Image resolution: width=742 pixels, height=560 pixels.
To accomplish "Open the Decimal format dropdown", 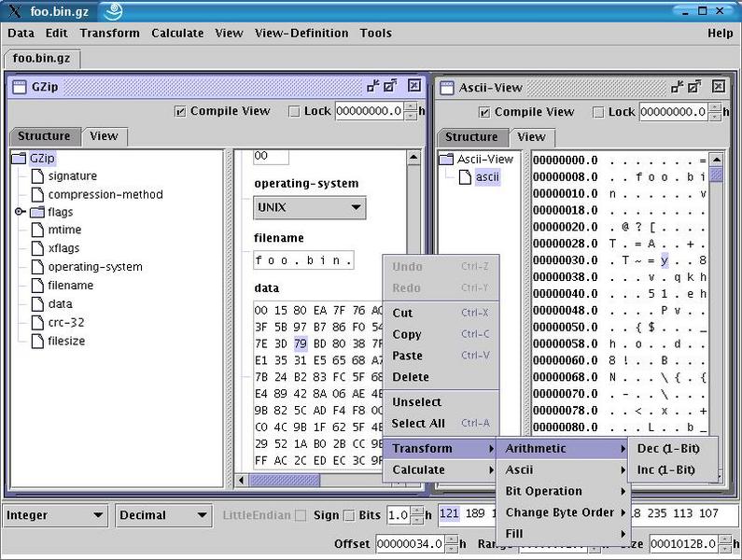I will (x=163, y=515).
